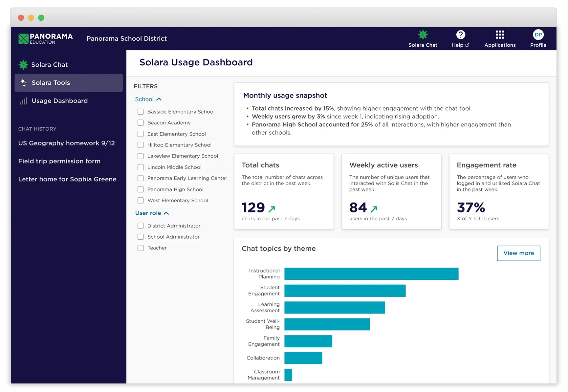Check Lakeview Elementary School filter
The height and width of the screenshot is (392, 568).
click(x=141, y=156)
